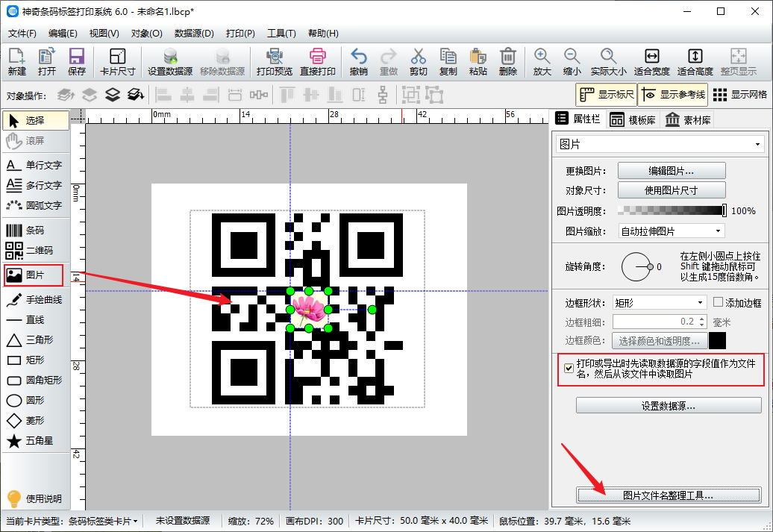The image size is (773, 532).
Task: Open a file with 打开 icon
Action: click(x=47, y=62)
